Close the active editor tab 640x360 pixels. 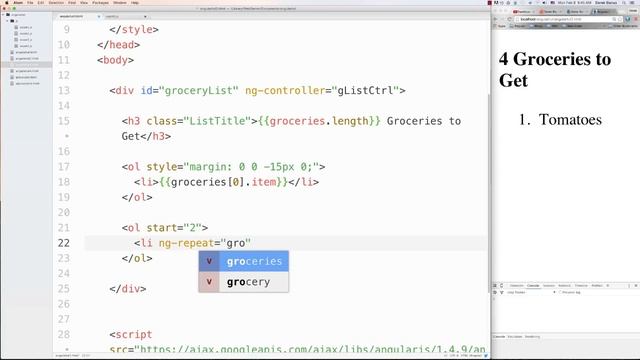[98, 17]
